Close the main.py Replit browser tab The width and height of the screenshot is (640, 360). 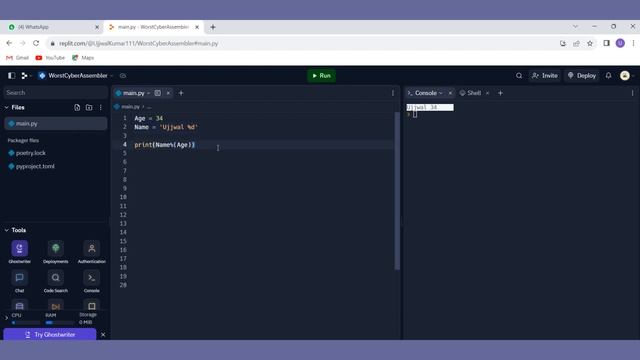197,27
